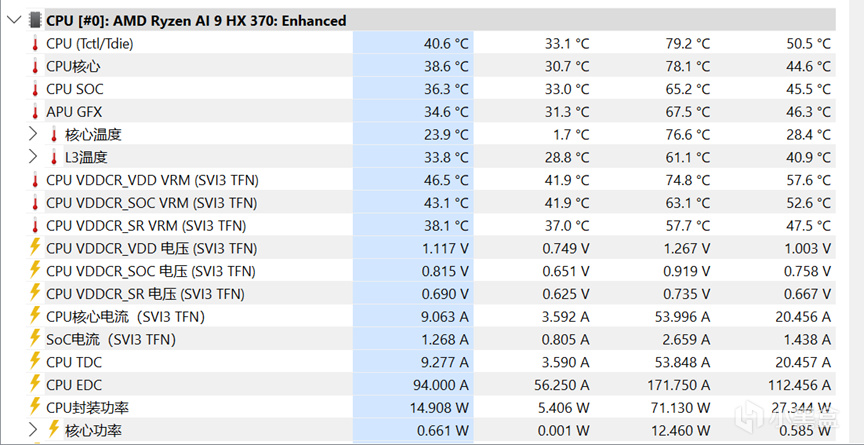
Task: Select the CPU核心电流 (SVI3 TFN) label
Action: click(126, 317)
